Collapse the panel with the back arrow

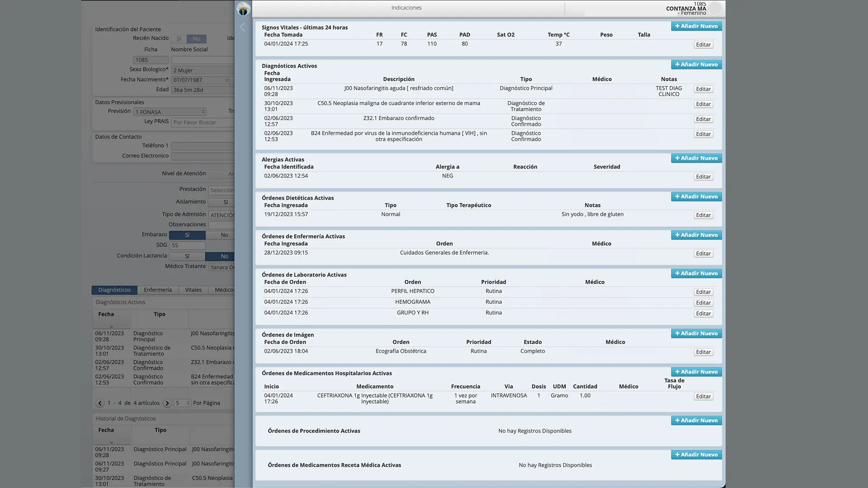pos(242,27)
